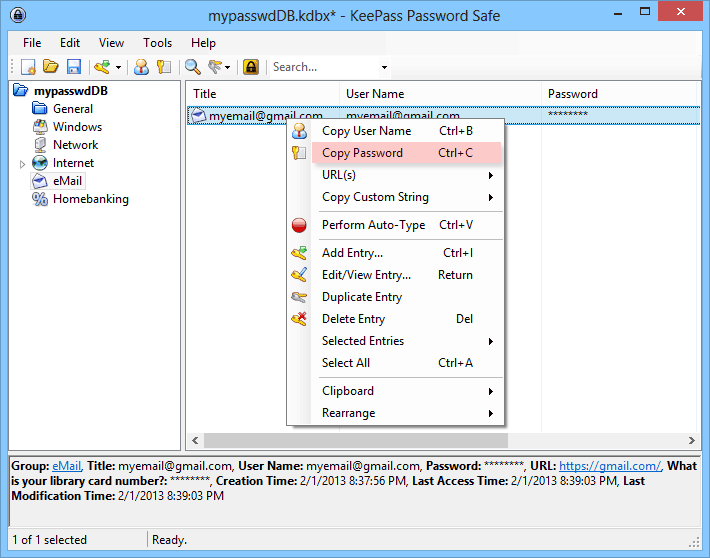Open the Tools menu

pos(158,43)
